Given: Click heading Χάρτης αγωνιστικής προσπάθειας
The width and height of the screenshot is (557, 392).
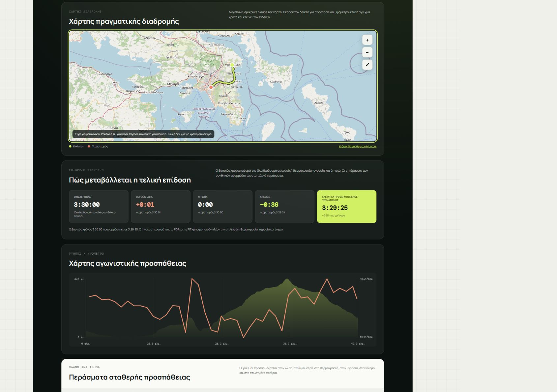Looking at the screenshot, I should coord(128,264).
